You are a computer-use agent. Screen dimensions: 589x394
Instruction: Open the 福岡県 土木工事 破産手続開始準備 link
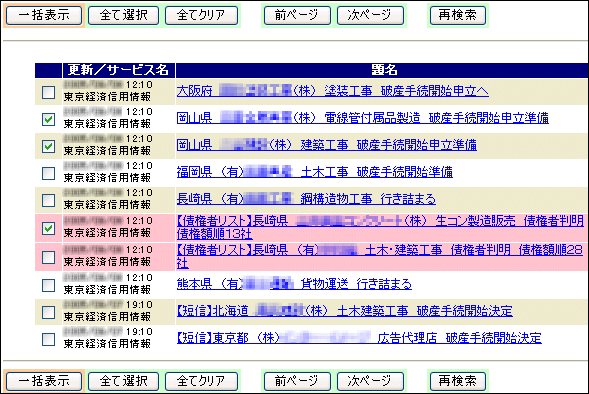(x=315, y=172)
